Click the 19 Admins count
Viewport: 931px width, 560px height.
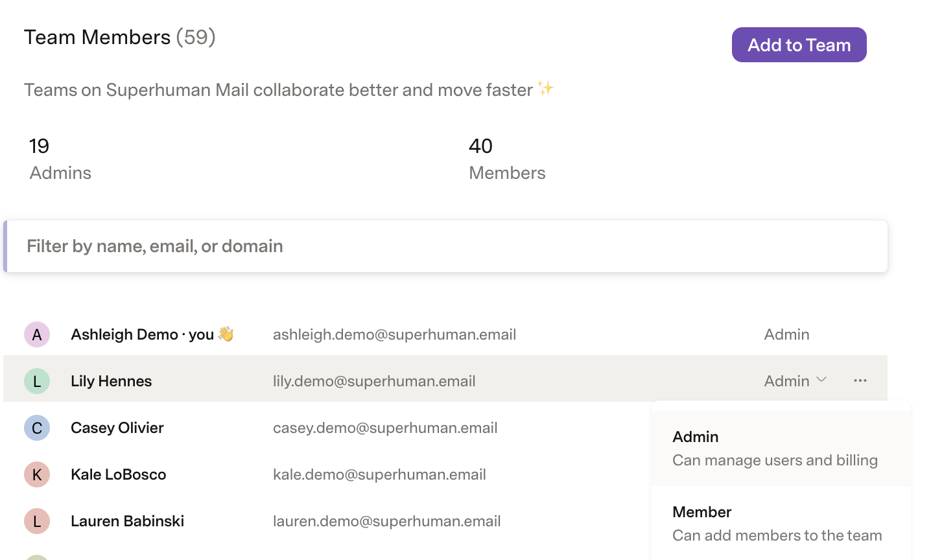pos(60,159)
